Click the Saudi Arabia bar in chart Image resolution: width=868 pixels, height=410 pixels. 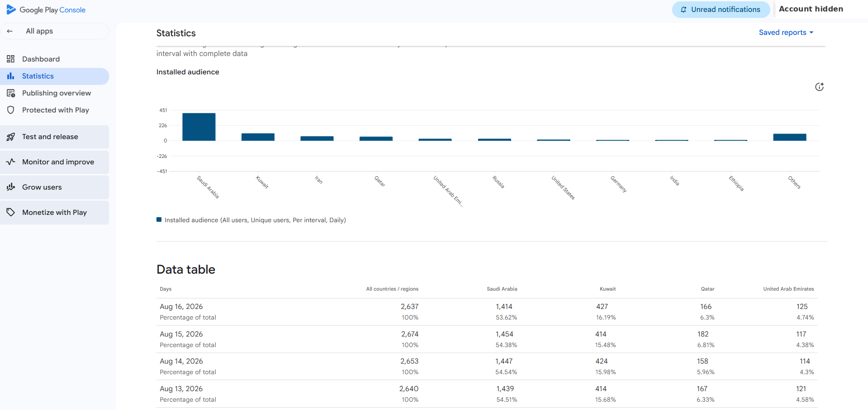click(199, 127)
